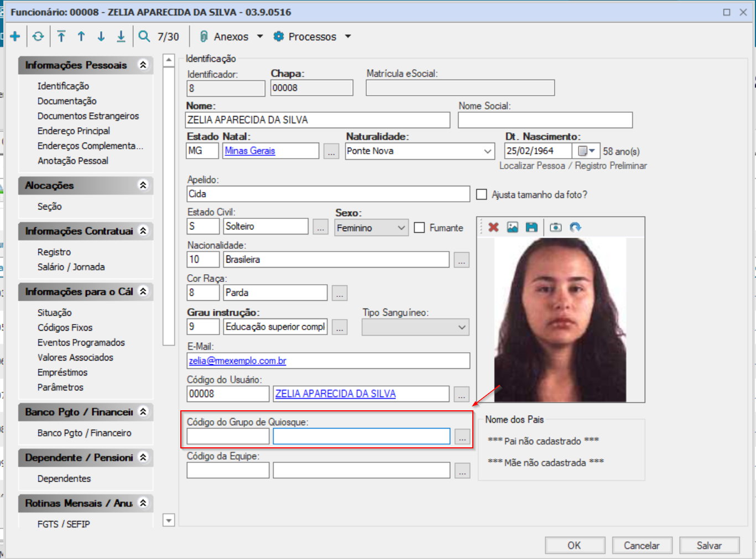Click Localizar Pessoa / Registro Preliminar text
The width and height of the screenshot is (756, 559).
[573, 166]
